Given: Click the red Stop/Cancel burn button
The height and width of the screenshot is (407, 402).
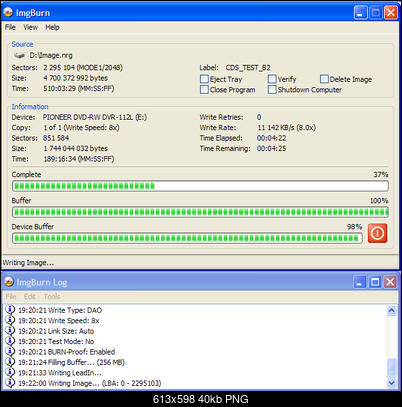Looking at the screenshot, I should 377,233.
